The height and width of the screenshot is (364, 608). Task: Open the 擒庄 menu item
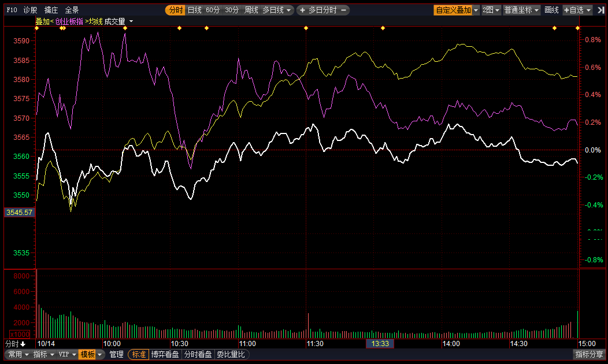[51, 10]
